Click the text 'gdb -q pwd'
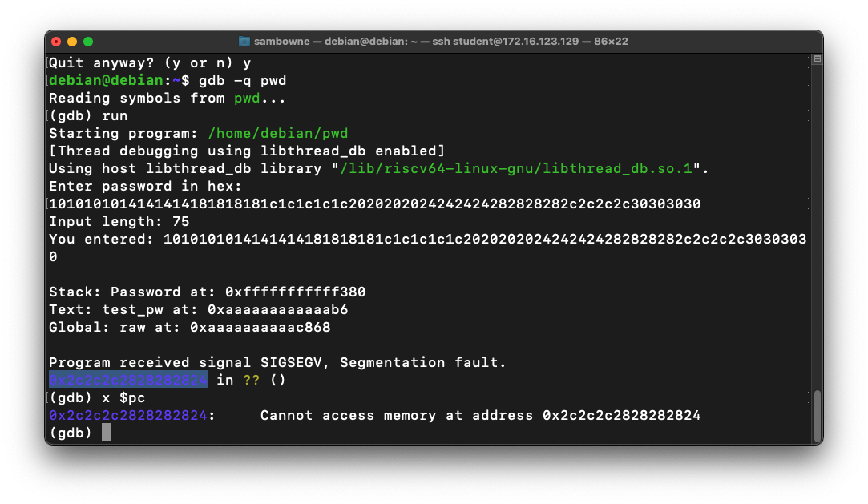868x504 pixels. click(x=243, y=81)
